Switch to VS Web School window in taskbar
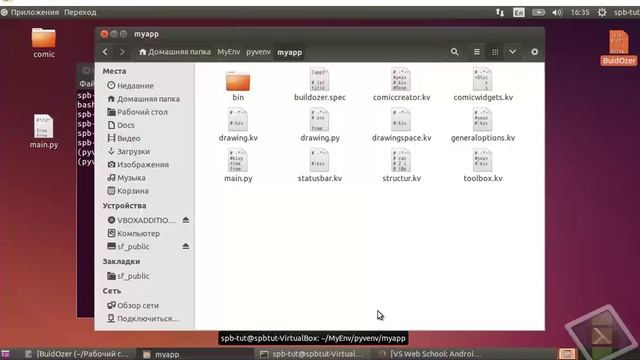Viewport: 640px width, 360px height. pos(430,354)
